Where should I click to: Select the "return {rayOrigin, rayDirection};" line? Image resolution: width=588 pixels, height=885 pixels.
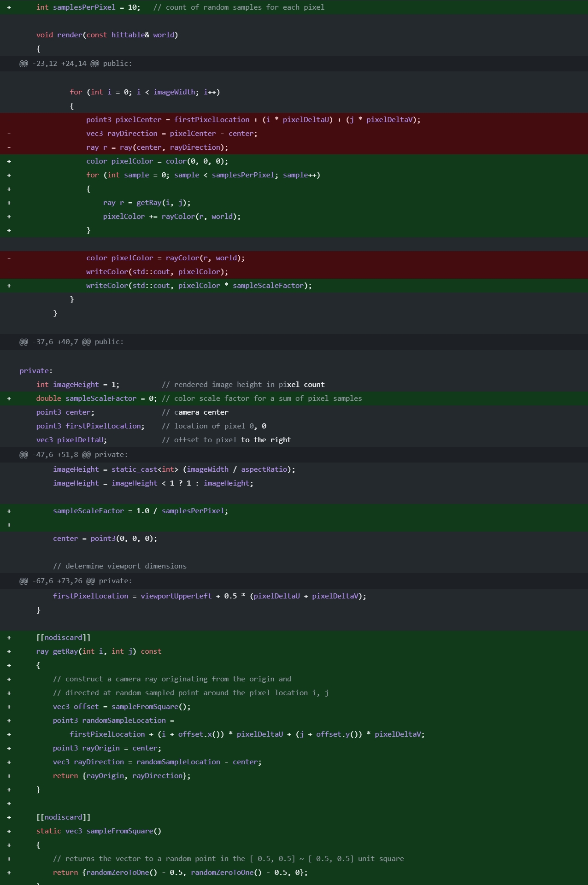(x=294, y=776)
